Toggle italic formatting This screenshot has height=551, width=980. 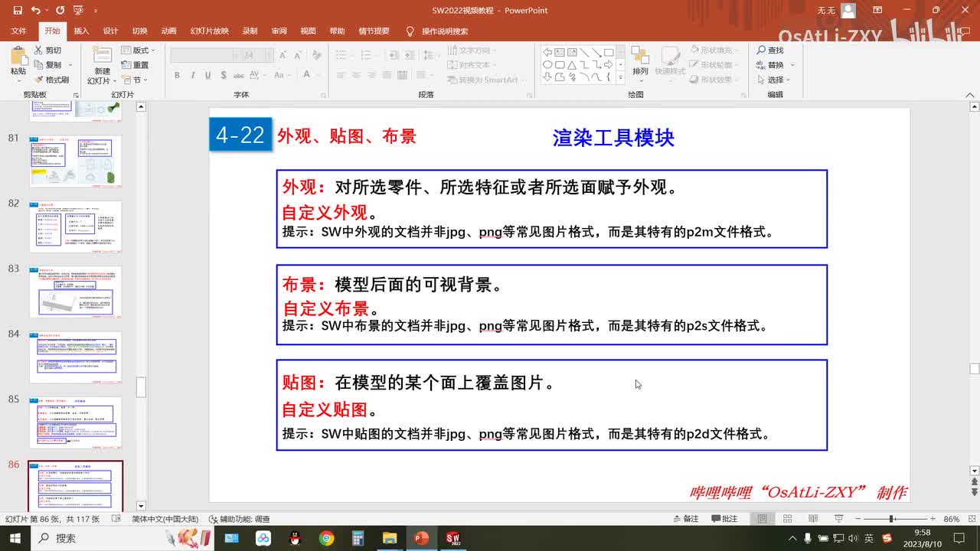(193, 75)
